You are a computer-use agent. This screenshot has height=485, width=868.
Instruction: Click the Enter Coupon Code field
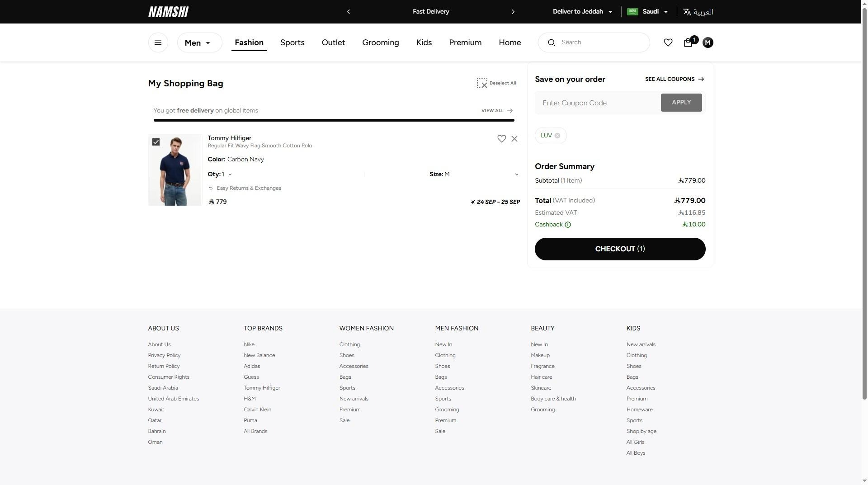(x=597, y=103)
